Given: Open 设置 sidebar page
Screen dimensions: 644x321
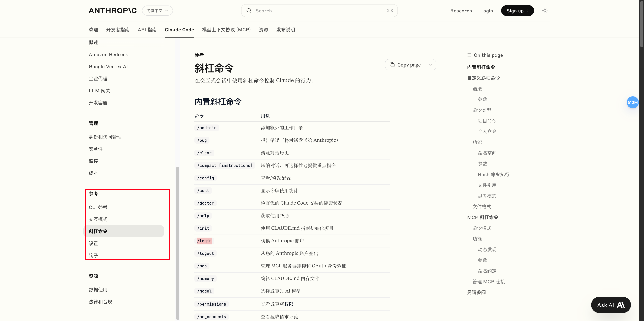Looking at the screenshot, I should 93,244.
